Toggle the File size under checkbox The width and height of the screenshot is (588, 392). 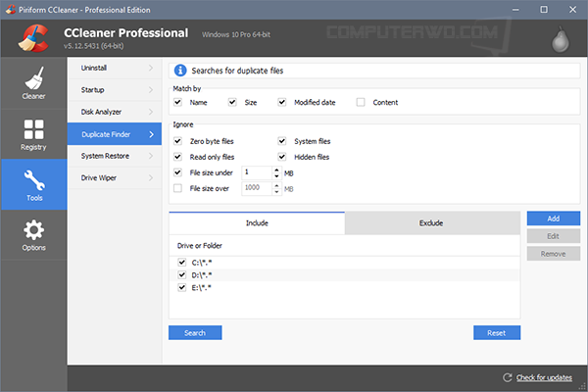click(177, 172)
